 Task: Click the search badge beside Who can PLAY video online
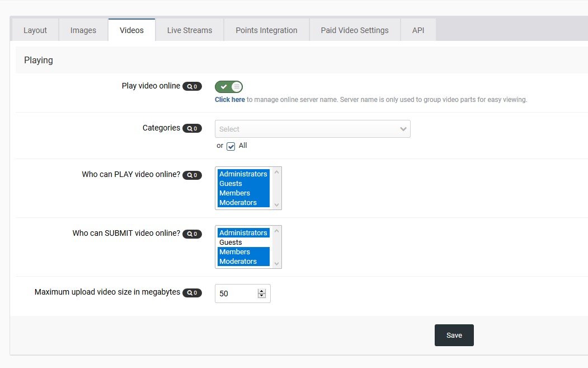point(192,175)
